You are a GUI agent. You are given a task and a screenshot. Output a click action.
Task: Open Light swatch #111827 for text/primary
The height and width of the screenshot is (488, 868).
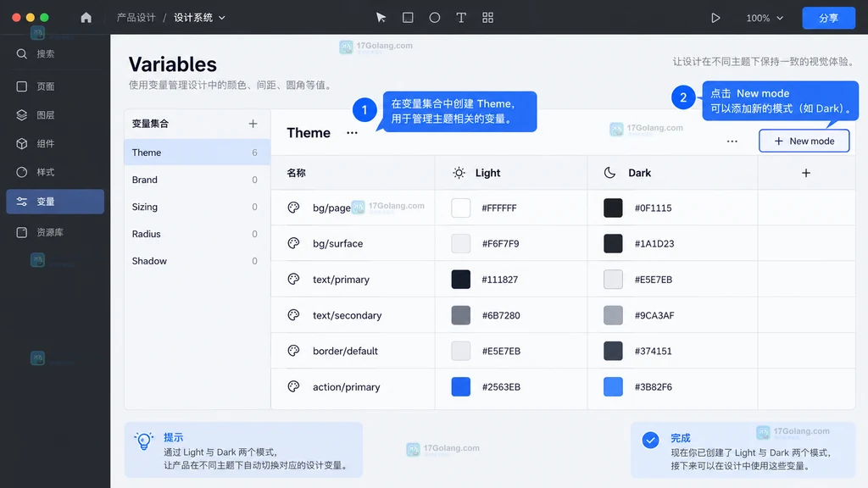(x=460, y=280)
